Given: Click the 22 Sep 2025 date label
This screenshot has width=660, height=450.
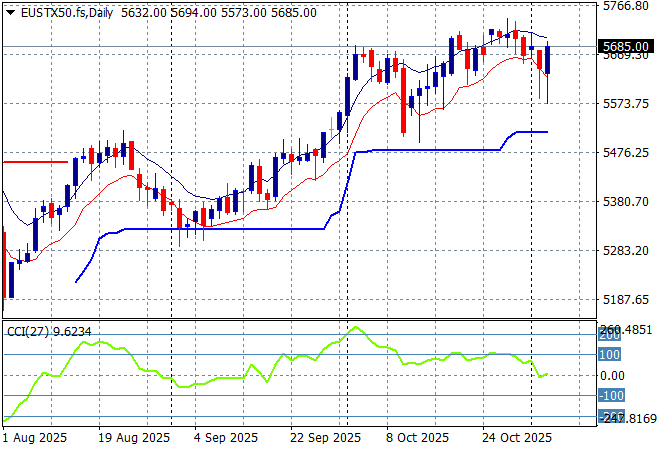Looking at the screenshot, I should point(326,438).
